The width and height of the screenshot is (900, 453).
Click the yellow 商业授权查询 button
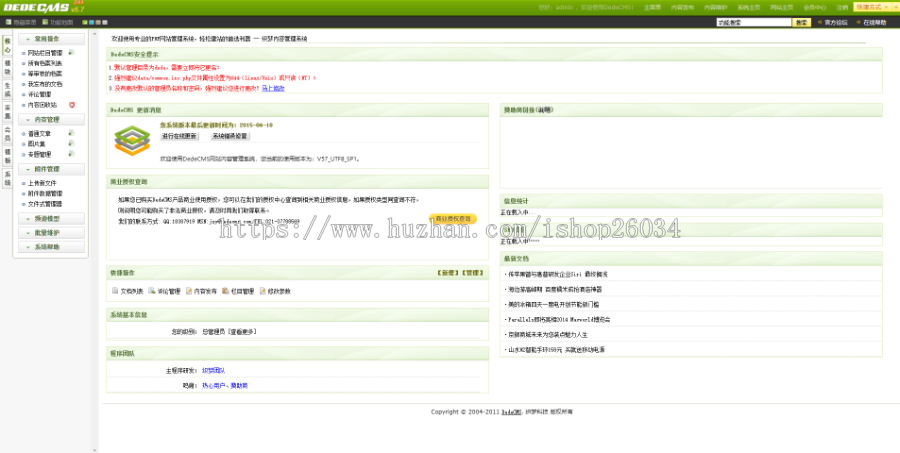coord(453,219)
